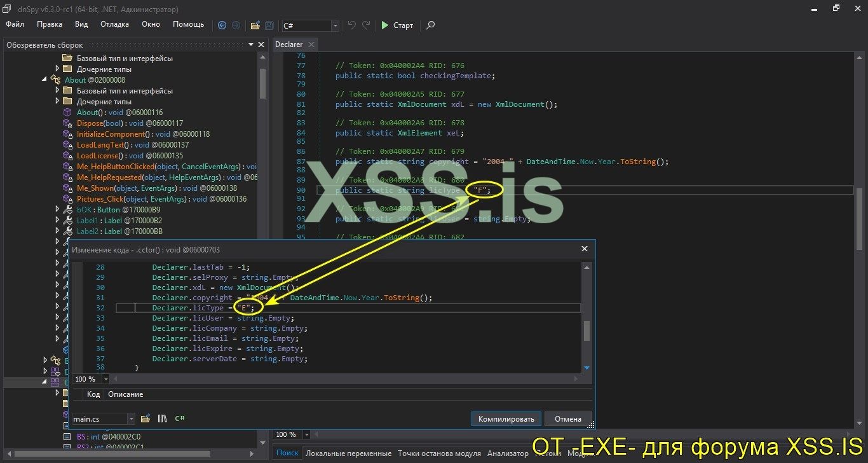Start debugging with the Старт button
This screenshot has height=463, width=868.
pos(397,25)
